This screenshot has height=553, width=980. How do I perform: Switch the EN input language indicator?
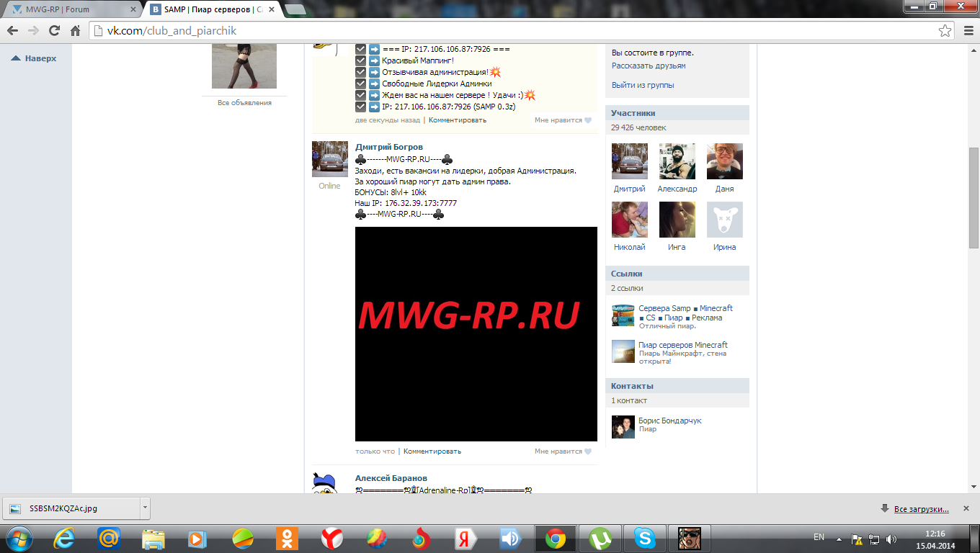819,537
